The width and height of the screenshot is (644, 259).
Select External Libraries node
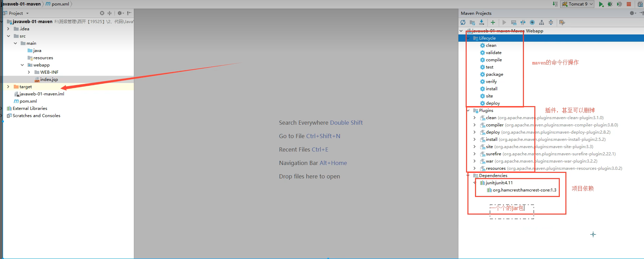click(27, 108)
